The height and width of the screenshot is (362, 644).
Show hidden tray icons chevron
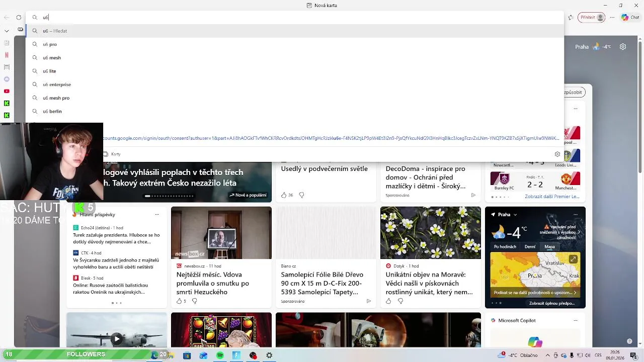548,355
